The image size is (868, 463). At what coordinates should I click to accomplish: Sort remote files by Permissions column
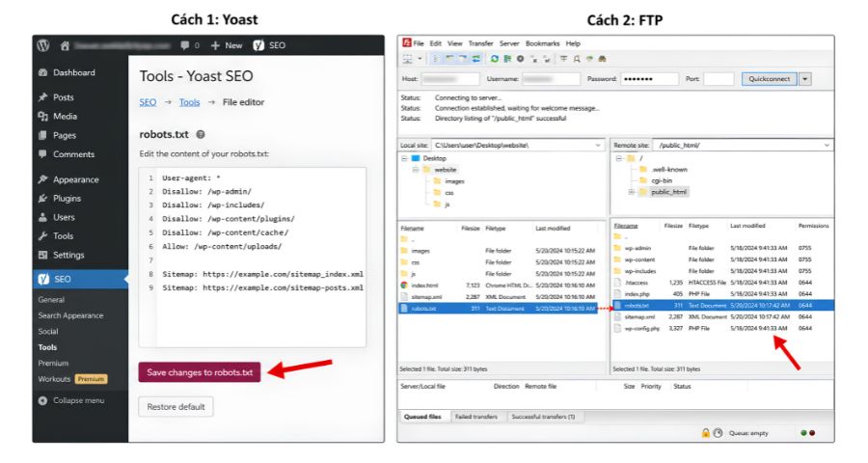tap(813, 226)
